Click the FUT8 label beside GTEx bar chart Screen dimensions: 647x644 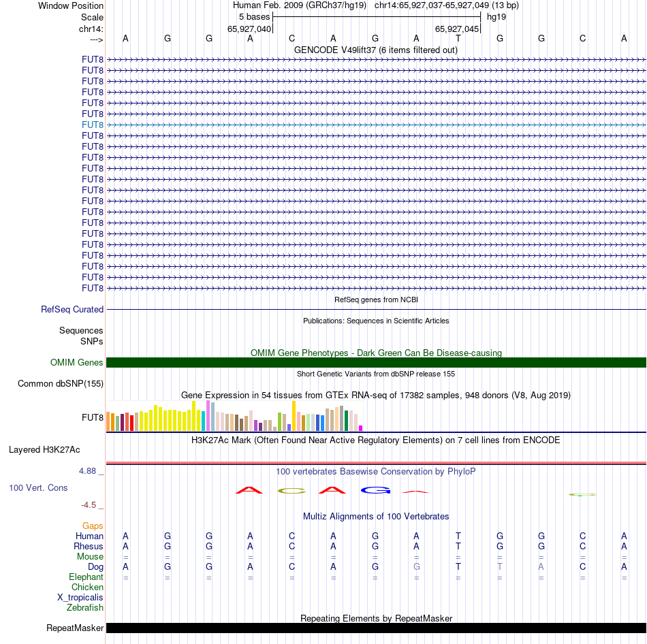(x=93, y=417)
